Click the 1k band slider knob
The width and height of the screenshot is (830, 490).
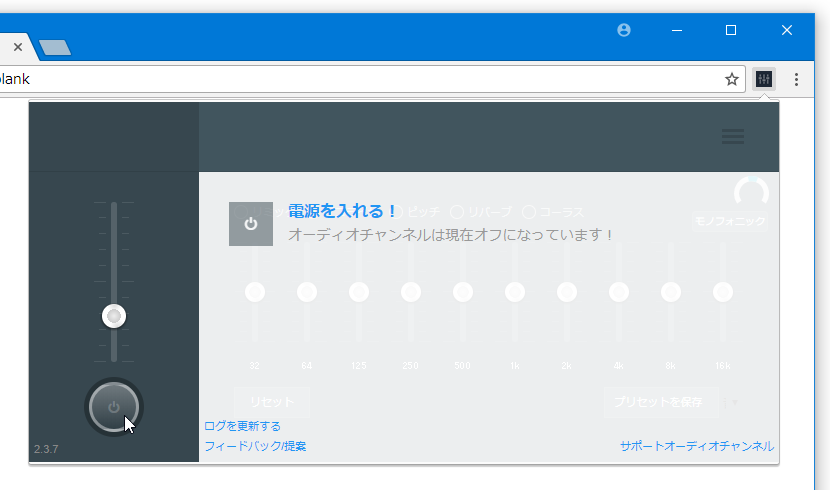(515, 292)
